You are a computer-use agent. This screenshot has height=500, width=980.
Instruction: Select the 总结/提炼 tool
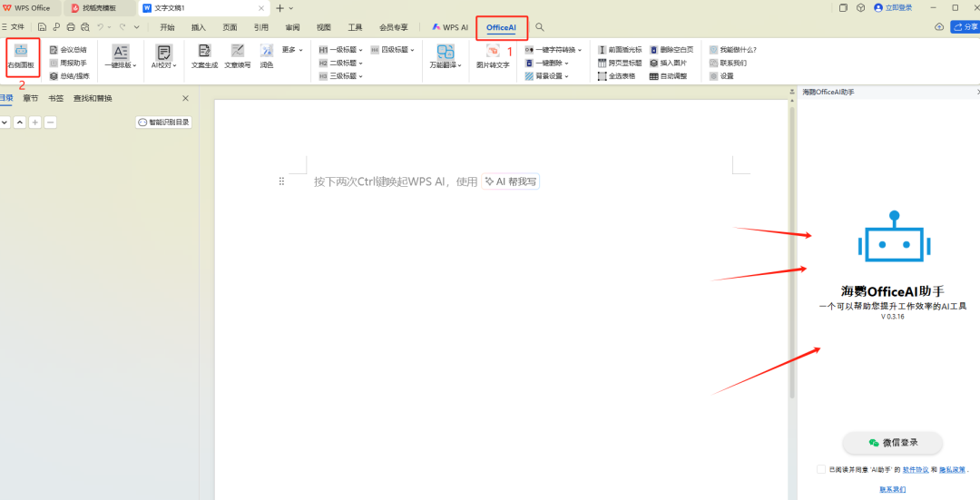click(x=69, y=75)
